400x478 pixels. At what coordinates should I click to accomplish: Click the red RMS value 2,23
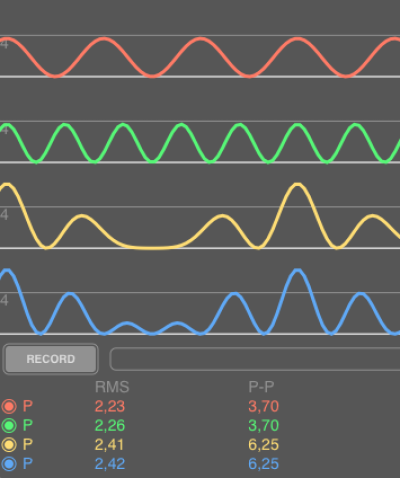(x=110, y=406)
